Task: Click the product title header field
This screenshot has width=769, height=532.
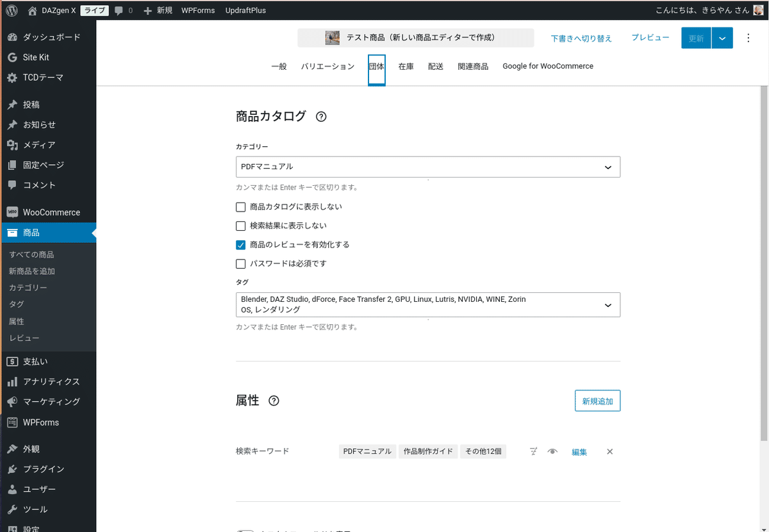Action: click(x=415, y=38)
